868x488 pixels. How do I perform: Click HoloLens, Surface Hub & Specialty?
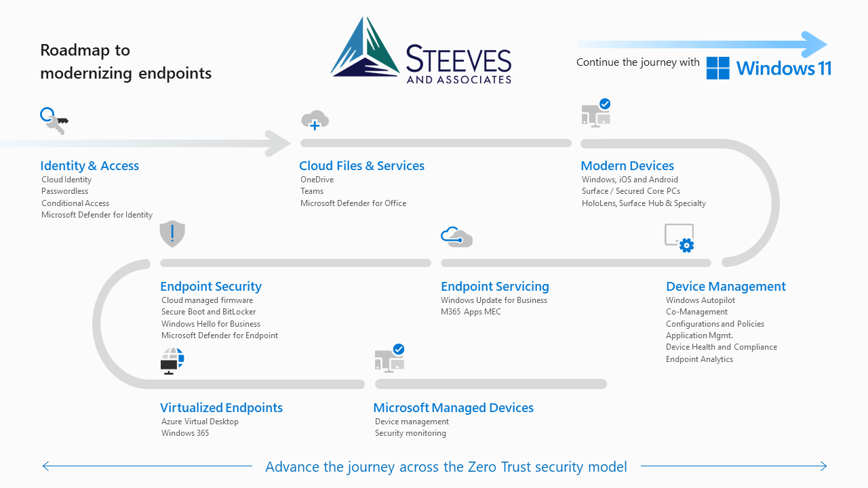[x=644, y=203]
